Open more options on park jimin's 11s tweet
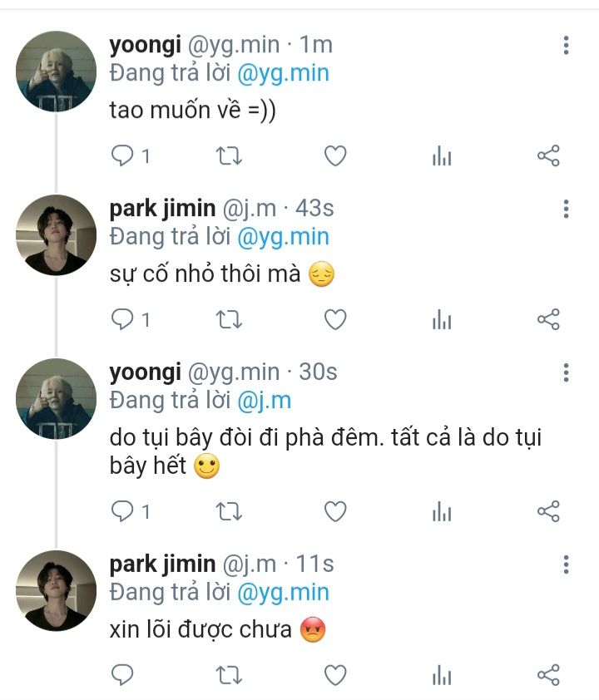The image size is (599, 700). (x=566, y=565)
